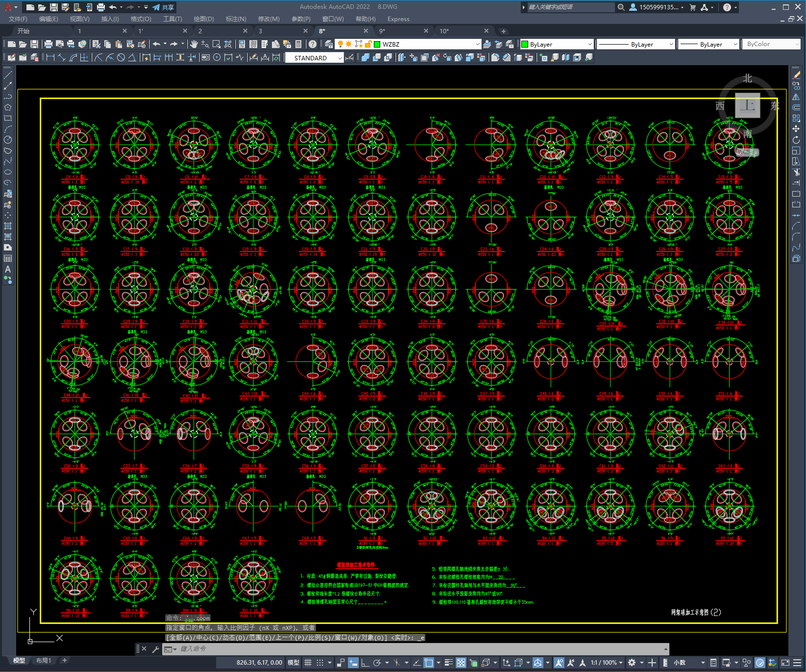Open the 绘图(D) menu
This screenshot has height=672, width=806.
[x=204, y=19]
